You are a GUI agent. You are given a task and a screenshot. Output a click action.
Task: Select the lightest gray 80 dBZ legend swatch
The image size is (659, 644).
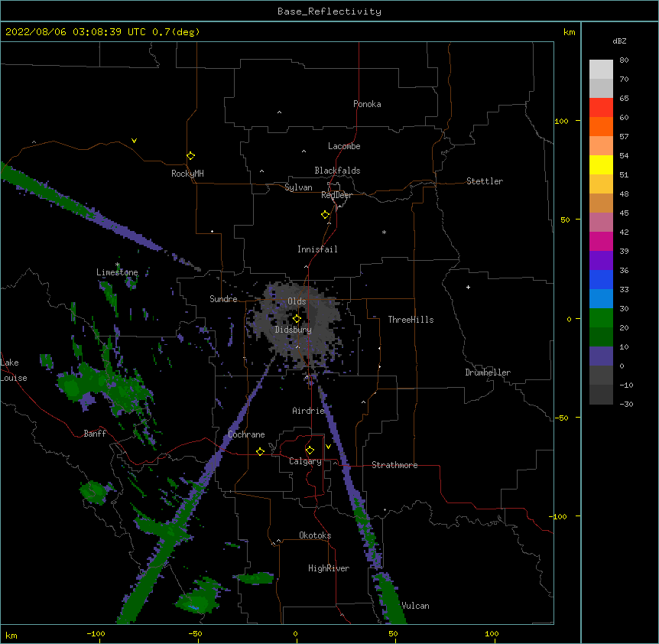[601, 70]
